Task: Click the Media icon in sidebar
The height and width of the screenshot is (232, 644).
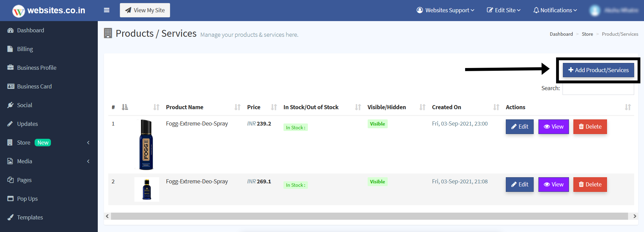Action: coord(10,161)
